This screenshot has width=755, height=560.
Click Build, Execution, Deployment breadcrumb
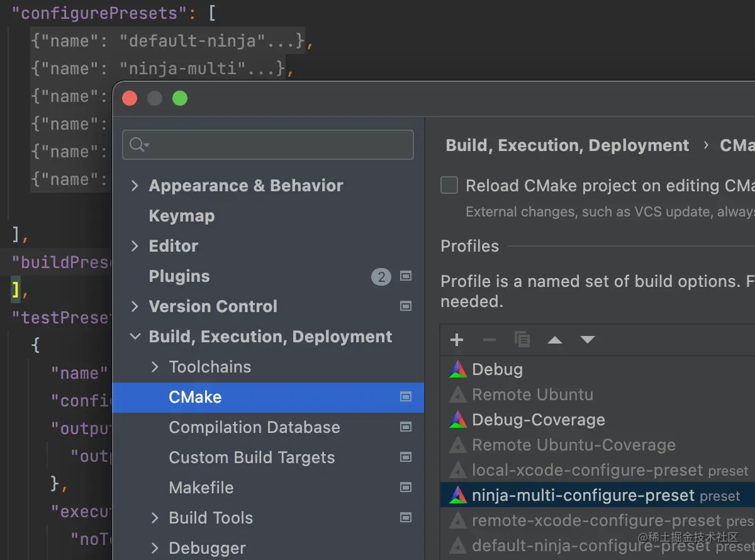568,145
